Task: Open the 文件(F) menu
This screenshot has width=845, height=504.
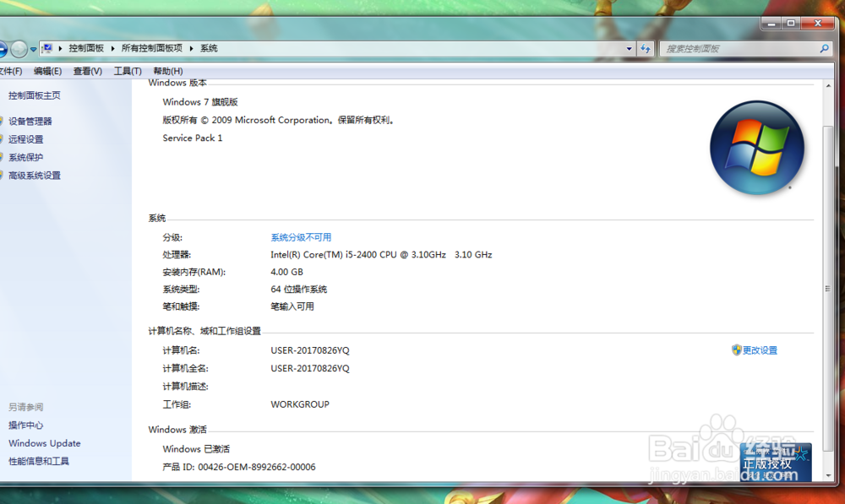Action: coord(11,71)
